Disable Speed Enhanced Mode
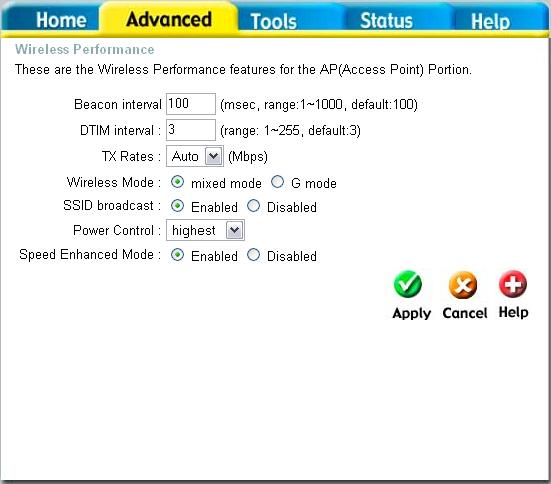This screenshot has width=551, height=484. coord(253,255)
